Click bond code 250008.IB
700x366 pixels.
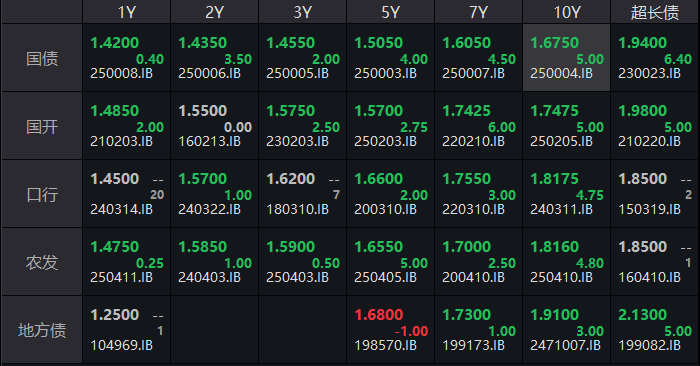121,74
